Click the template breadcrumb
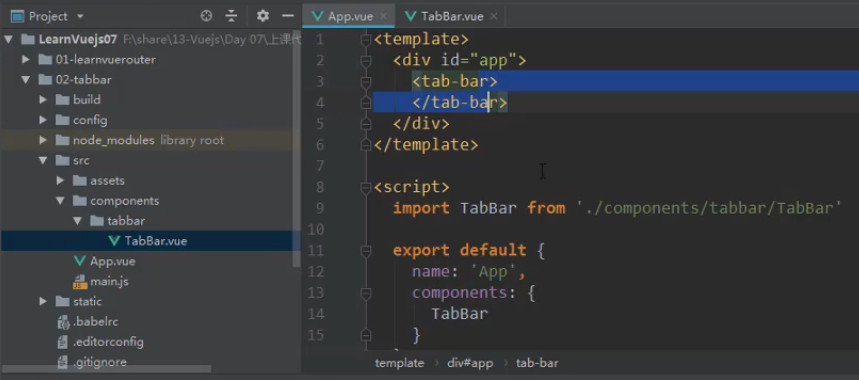859x380 pixels. click(x=399, y=363)
